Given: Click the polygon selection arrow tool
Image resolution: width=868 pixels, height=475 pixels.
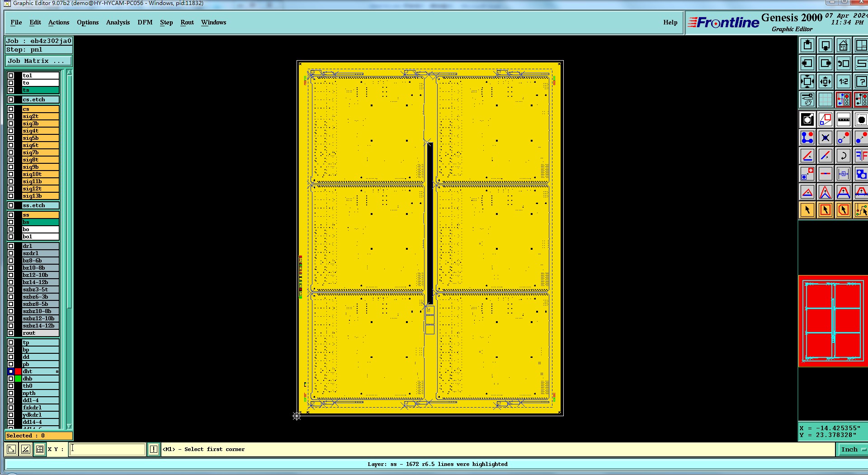Looking at the screenshot, I should [844, 210].
